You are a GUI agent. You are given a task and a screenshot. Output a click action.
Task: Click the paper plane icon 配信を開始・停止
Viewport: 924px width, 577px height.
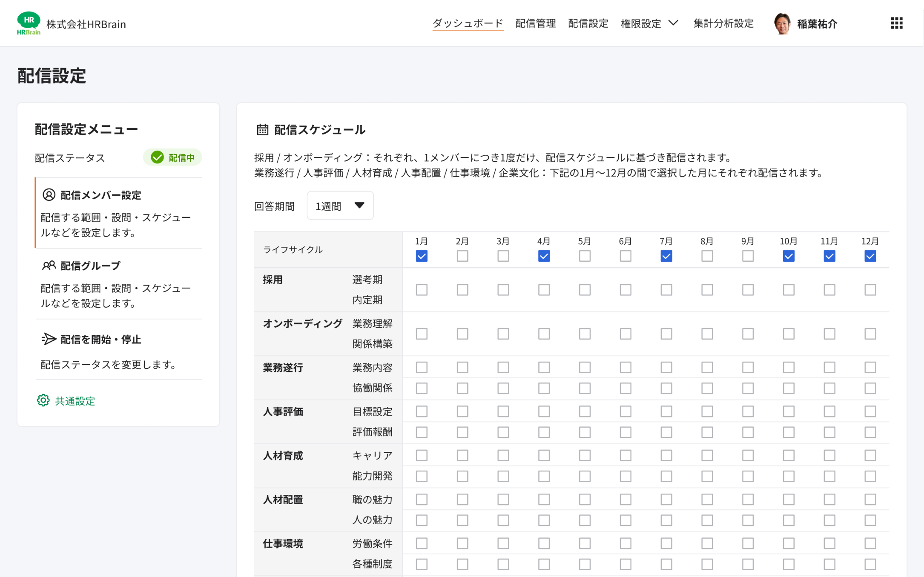49,339
